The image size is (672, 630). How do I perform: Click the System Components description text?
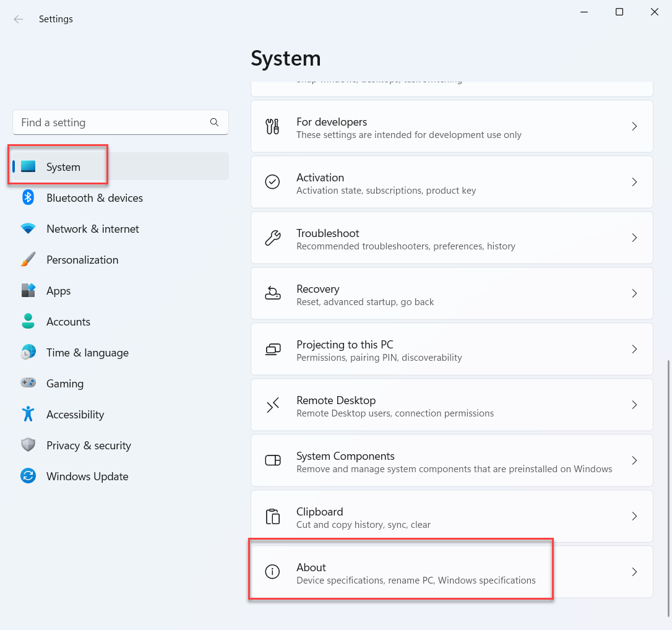(454, 469)
